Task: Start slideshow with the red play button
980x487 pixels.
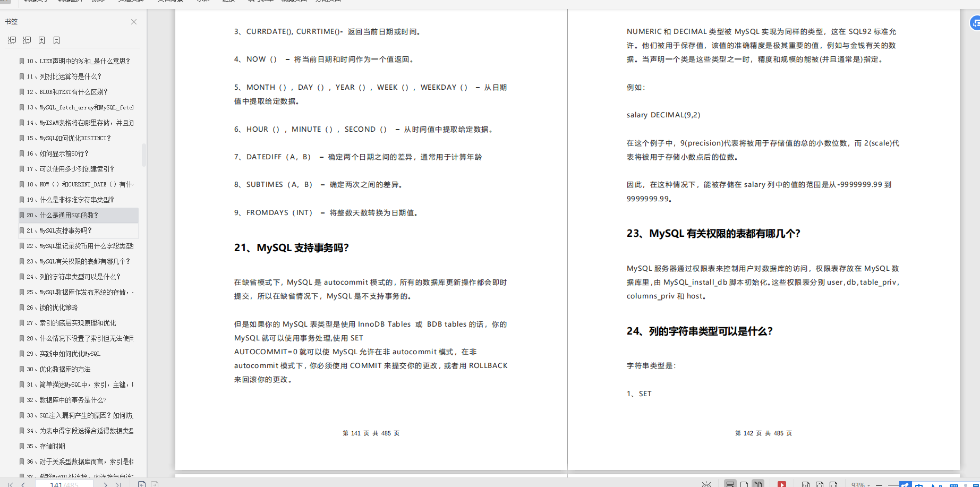Action: point(782,484)
